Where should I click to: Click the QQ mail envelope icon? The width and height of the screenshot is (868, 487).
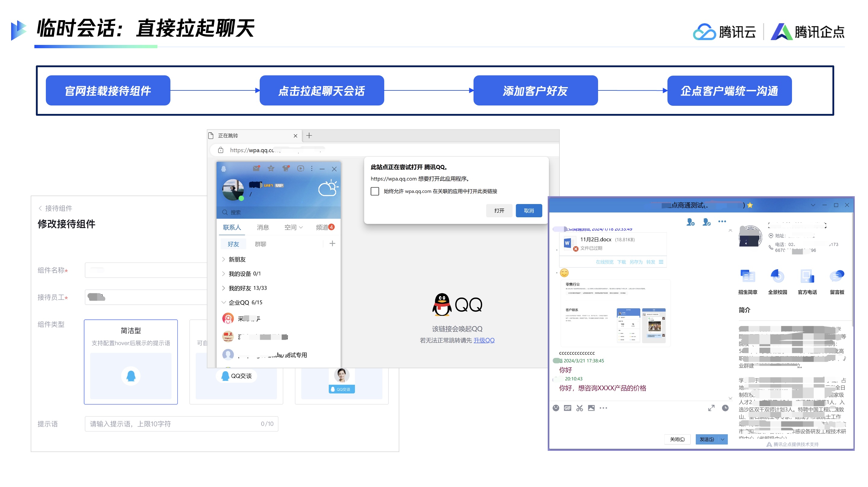(x=256, y=168)
